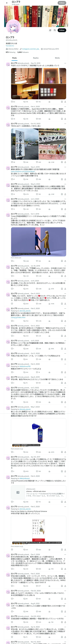
Task: Open the instagram.com/lon_pla_ profile link
Action: [x=31, y=49]
